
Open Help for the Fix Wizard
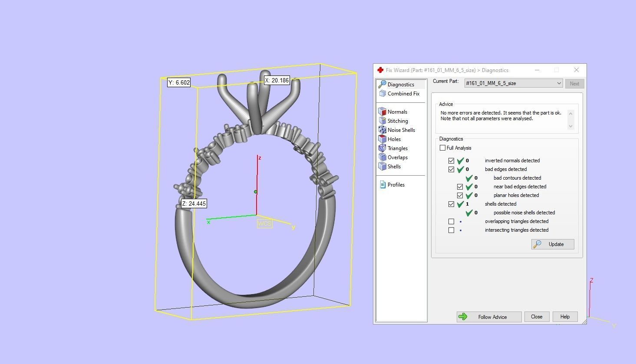pyautogui.click(x=565, y=317)
